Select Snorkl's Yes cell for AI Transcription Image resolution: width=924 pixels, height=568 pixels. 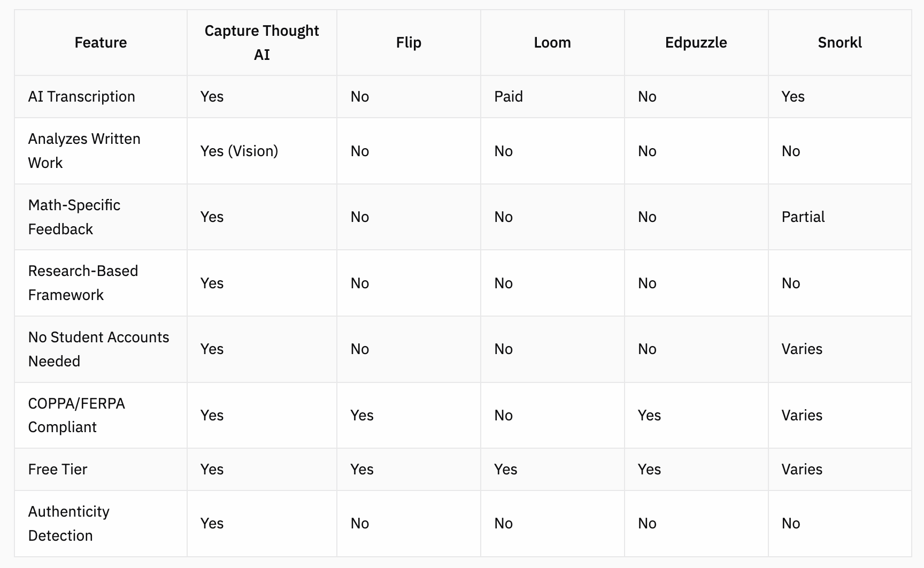click(792, 97)
